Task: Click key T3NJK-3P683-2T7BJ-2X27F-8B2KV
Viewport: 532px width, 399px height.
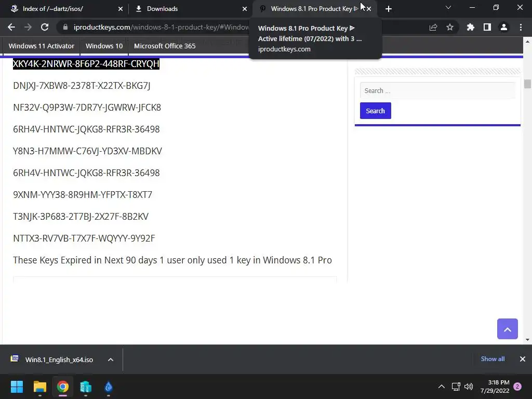Action: [x=81, y=217]
